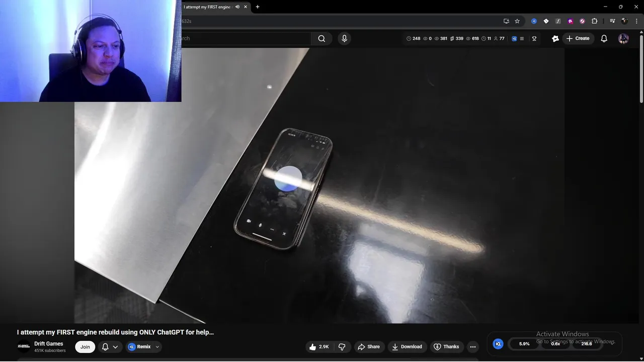The width and height of the screenshot is (644, 362).
Task: Like the video with 2.9K thumbs up
Action: [x=319, y=347]
